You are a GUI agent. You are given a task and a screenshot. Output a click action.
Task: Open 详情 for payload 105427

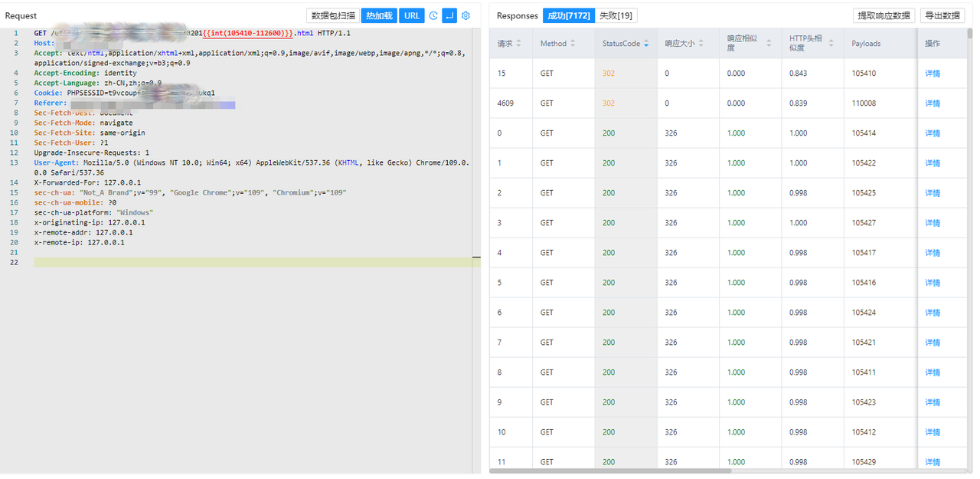point(933,223)
